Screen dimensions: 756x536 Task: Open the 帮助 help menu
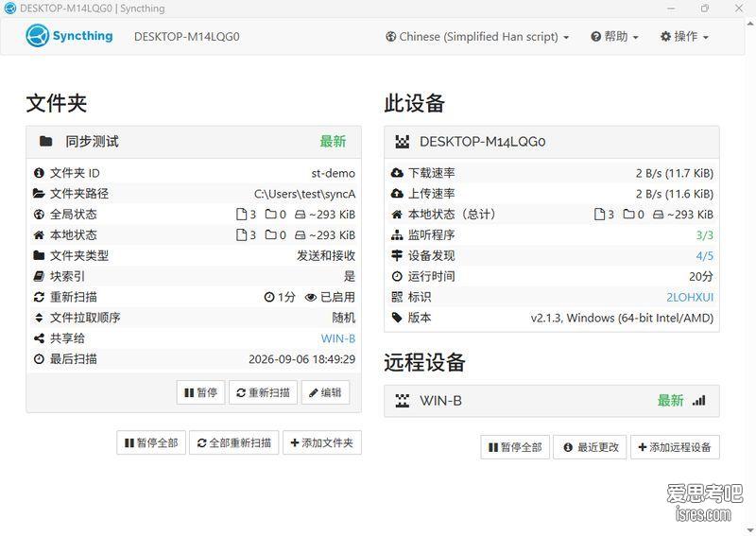tap(614, 37)
